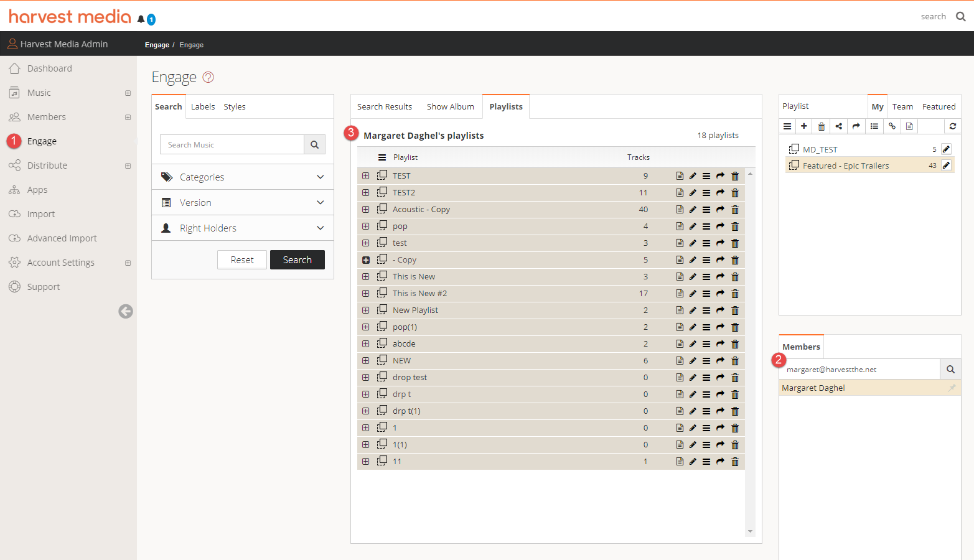Expand the - Copy playlist row
The width and height of the screenshot is (974, 560).
[x=366, y=260]
